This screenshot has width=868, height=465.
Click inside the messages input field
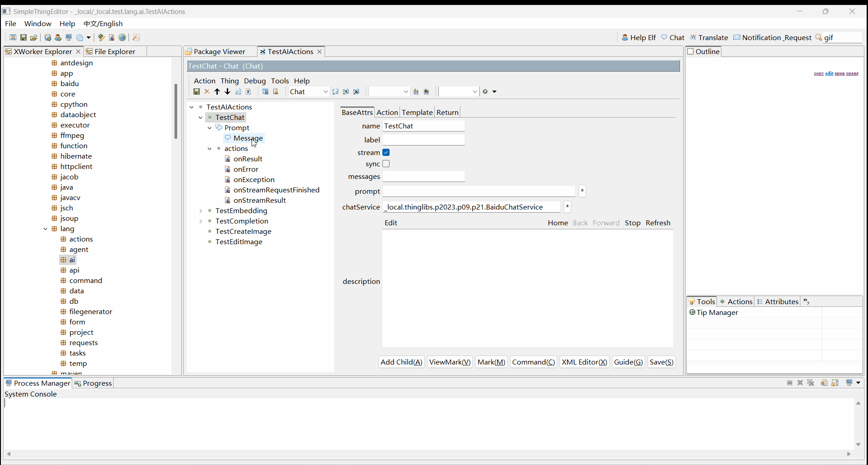423,176
